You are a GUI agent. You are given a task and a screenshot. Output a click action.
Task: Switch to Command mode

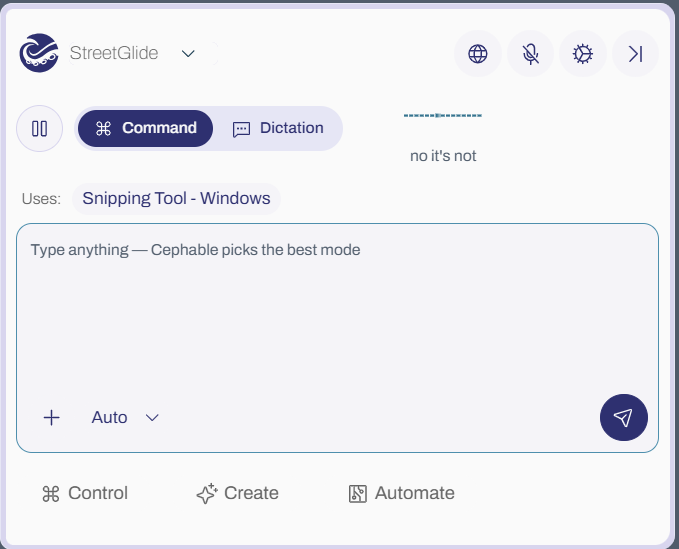146,128
